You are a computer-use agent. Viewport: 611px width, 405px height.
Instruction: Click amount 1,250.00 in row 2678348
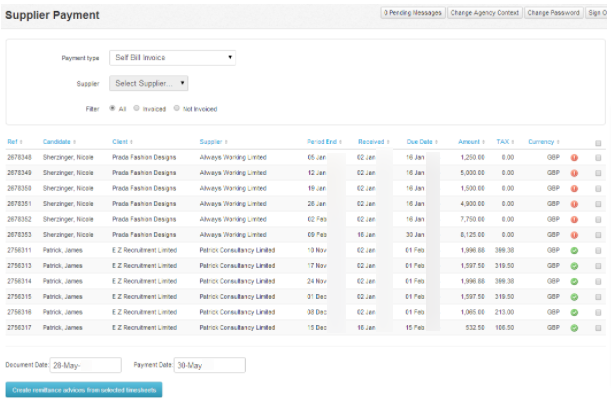click(472, 157)
